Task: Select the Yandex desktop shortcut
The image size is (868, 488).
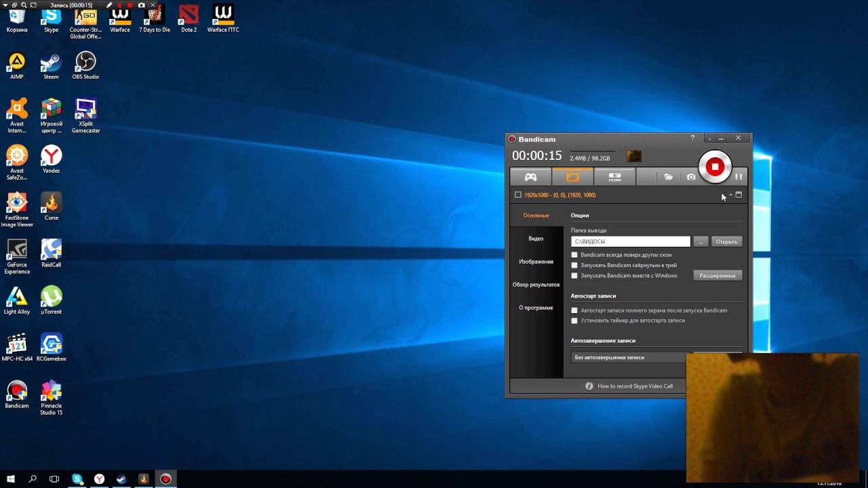Action: point(51,160)
